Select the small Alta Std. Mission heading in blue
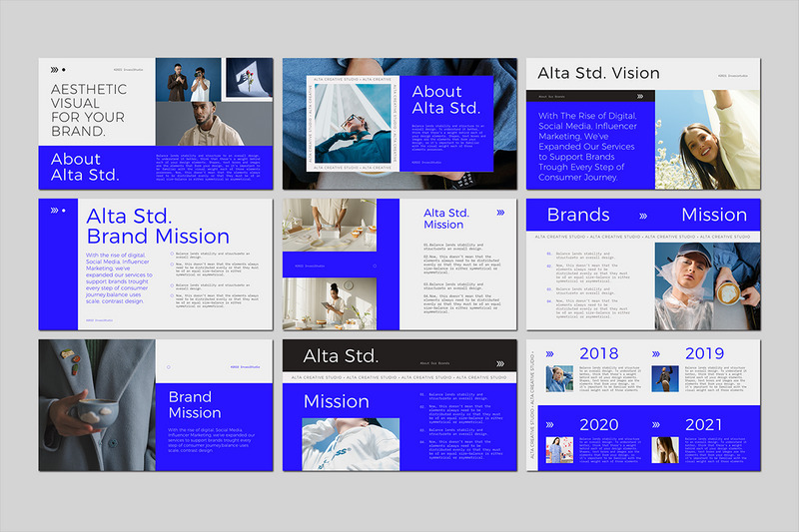Image resolution: width=799 pixels, height=532 pixels. pyautogui.click(x=446, y=219)
